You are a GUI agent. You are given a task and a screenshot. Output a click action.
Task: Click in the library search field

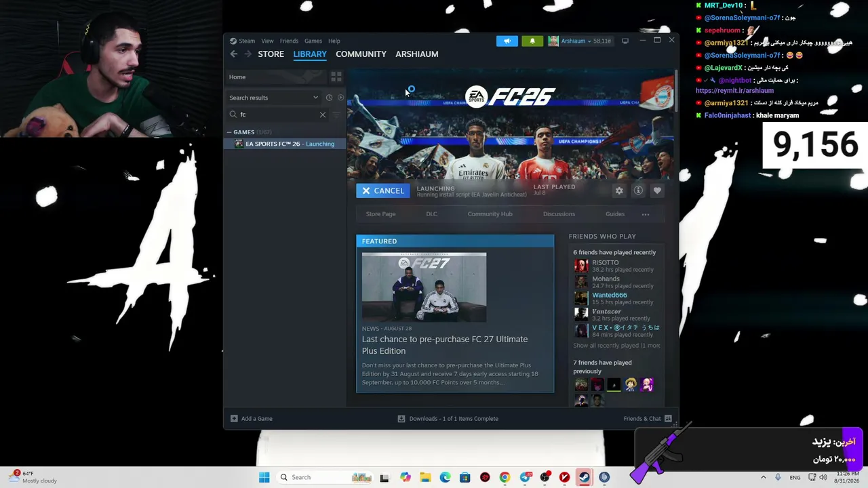click(278, 115)
